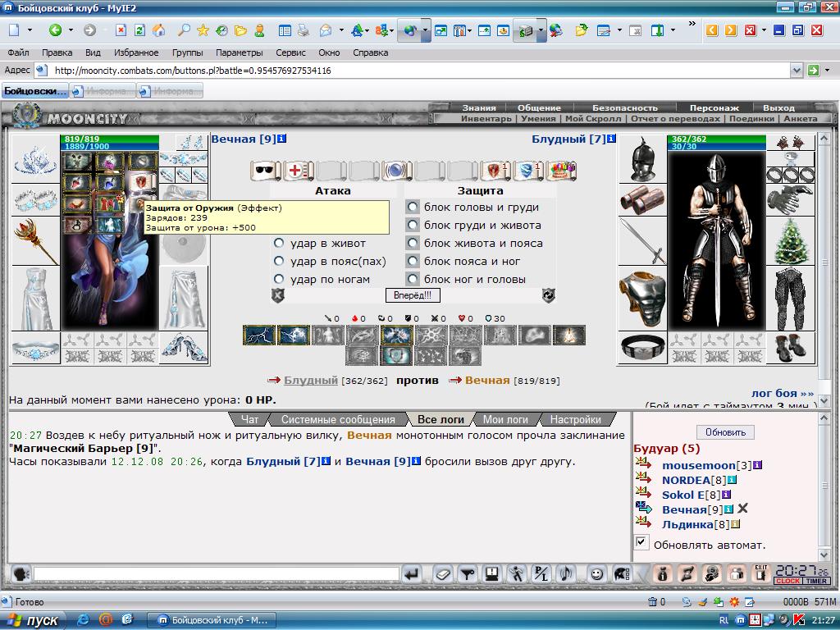Screen dimensions: 840x630
Task: Select attack 'удар в живот'
Action: coord(279,243)
